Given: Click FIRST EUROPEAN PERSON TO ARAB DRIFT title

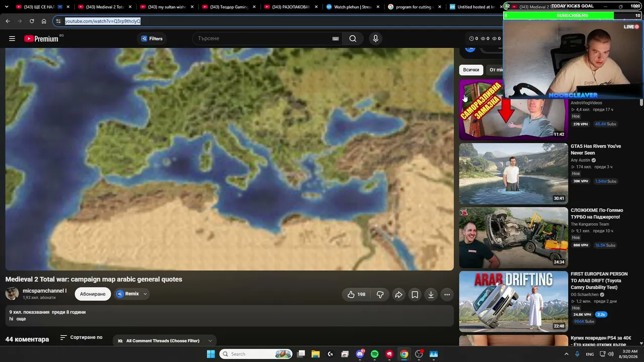Looking at the screenshot, I should click(x=599, y=281).
